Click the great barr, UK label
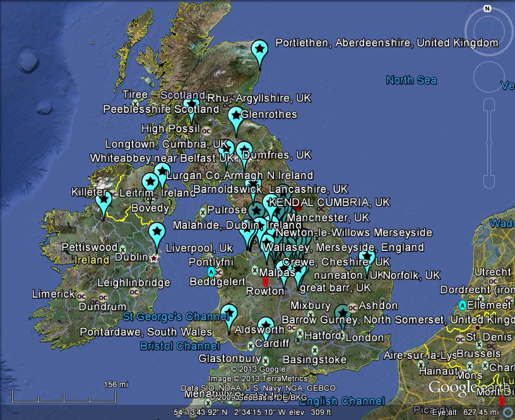Screen dimensions: 515x420 pyautogui.click(x=335, y=288)
